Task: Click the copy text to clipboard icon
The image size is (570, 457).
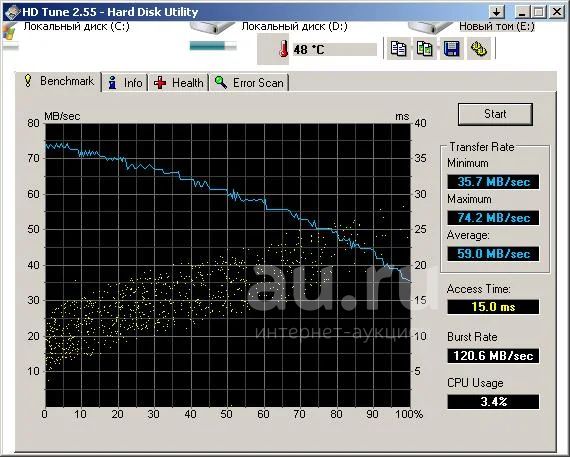Action: point(398,48)
